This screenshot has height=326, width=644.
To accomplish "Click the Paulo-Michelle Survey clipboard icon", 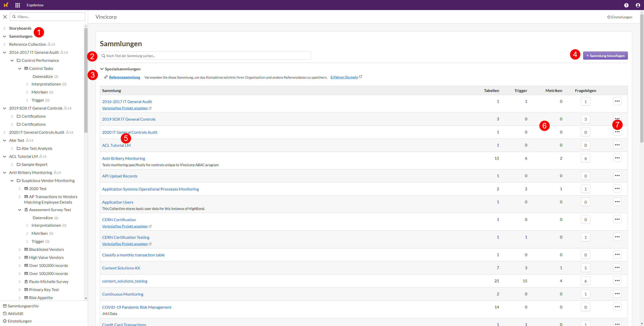I will point(26,282).
